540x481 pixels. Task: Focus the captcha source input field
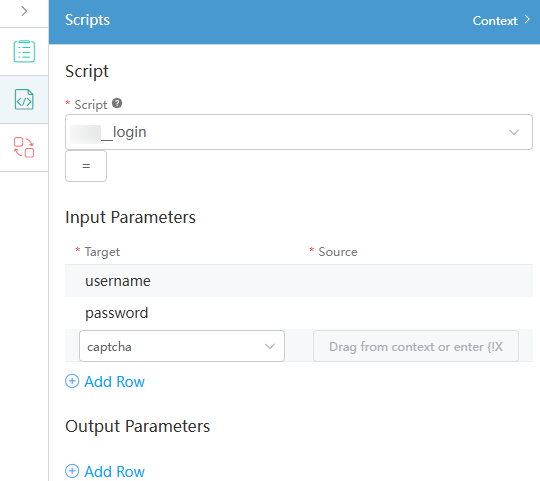tap(416, 346)
